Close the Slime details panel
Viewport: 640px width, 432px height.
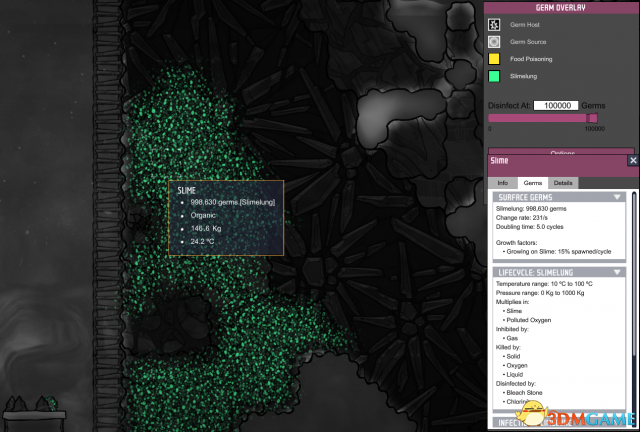pyautogui.click(x=633, y=160)
